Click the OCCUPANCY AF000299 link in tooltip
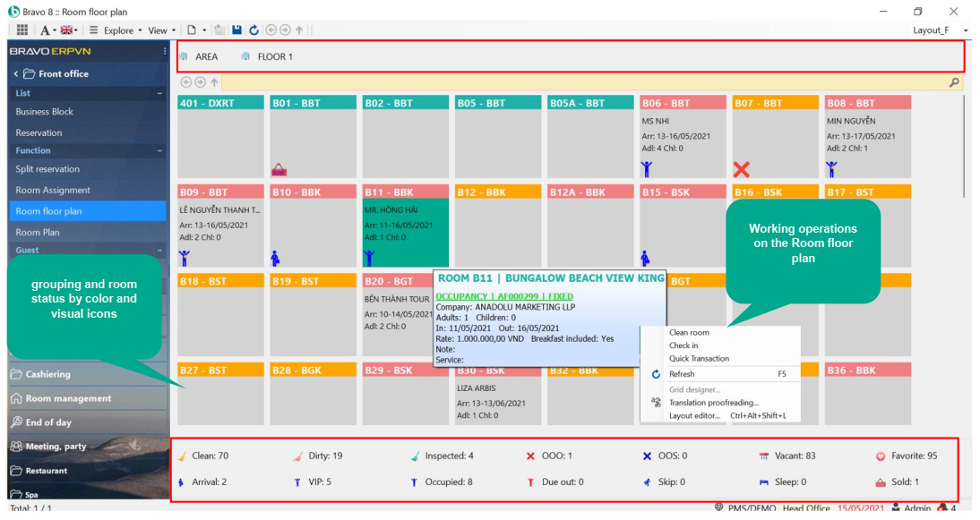The height and width of the screenshot is (520, 980). [503, 296]
